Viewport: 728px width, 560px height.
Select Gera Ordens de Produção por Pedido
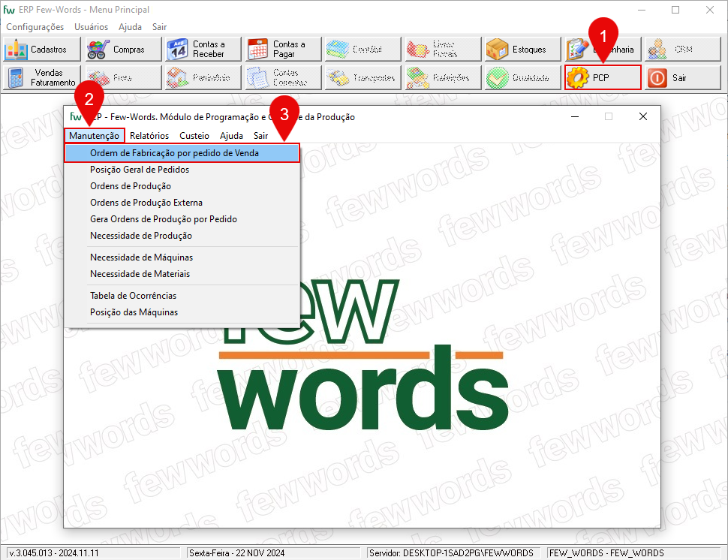click(182, 219)
